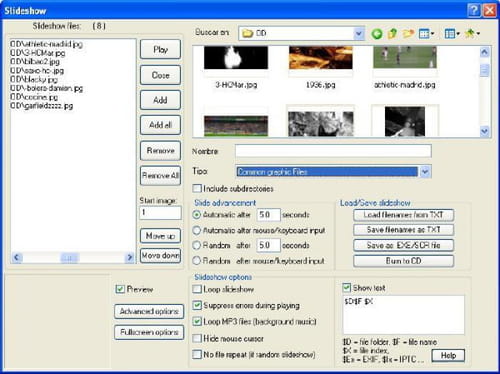Click Load filenames from TXT
This screenshot has width=500, height=374.
[403, 215]
